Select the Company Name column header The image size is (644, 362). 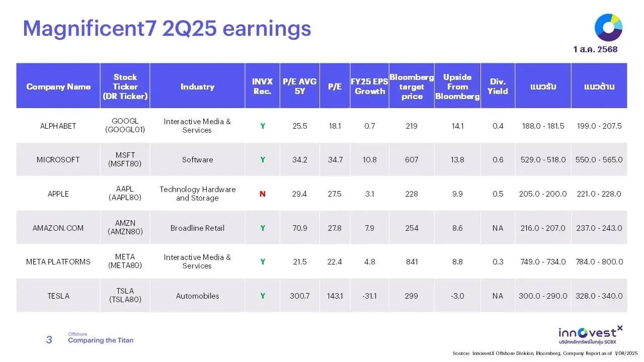(x=58, y=86)
